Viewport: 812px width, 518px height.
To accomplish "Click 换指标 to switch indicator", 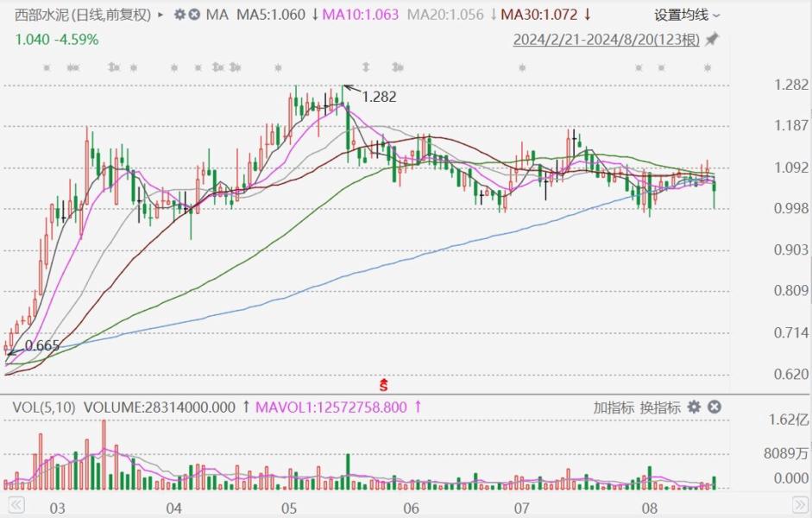I will [x=660, y=407].
